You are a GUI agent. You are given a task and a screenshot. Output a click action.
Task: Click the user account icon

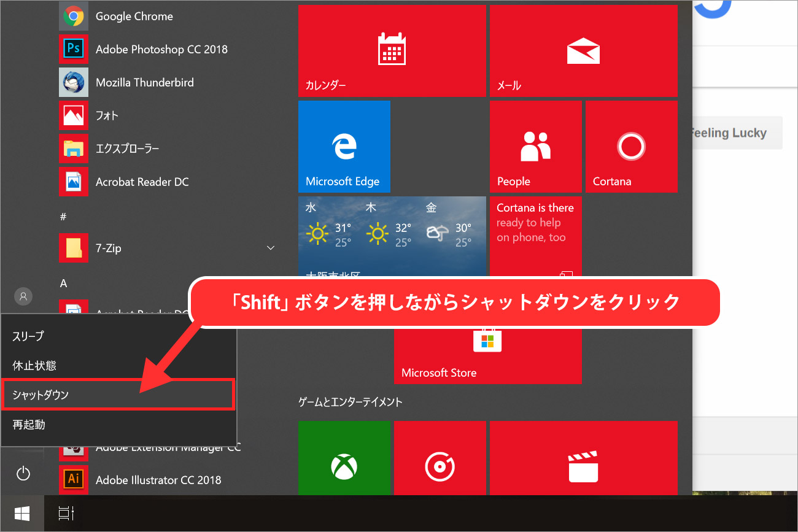[x=23, y=296]
